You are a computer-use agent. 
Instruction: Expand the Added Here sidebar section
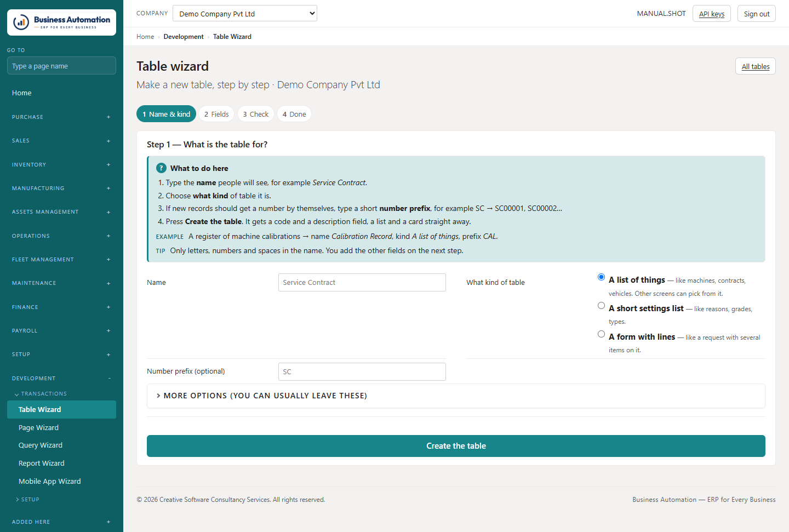click(x=61, y=522)
